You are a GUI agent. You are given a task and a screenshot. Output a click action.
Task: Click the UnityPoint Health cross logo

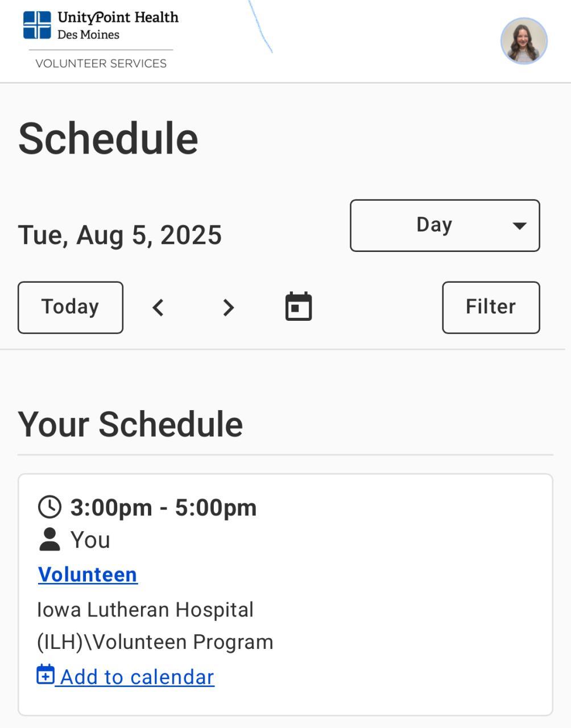point(37,25)
